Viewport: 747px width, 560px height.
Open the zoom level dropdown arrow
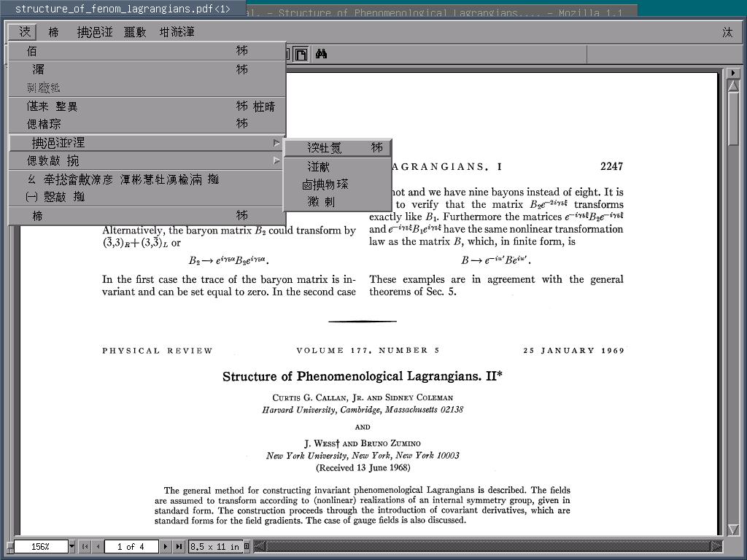72,546
